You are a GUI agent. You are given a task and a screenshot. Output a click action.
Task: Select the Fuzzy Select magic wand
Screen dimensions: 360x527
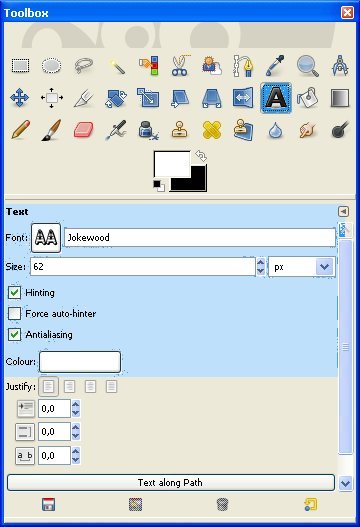116,66
